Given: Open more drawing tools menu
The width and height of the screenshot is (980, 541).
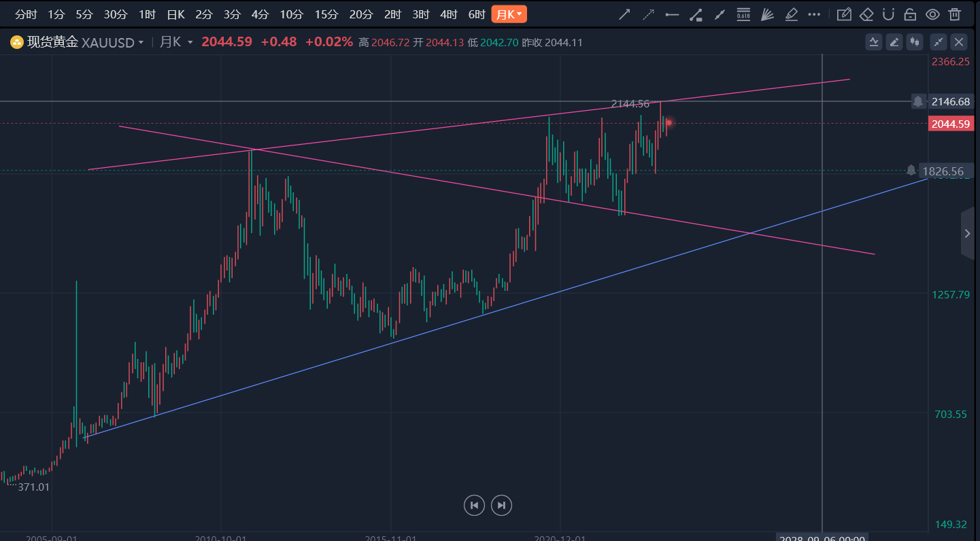Looking at the screenshot, I should [x=814, y=14].
